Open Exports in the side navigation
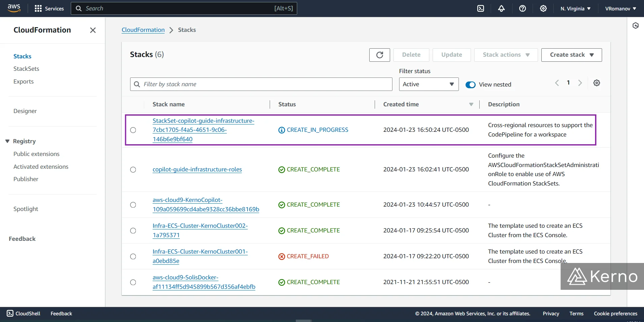 click(x=23, y=82)
